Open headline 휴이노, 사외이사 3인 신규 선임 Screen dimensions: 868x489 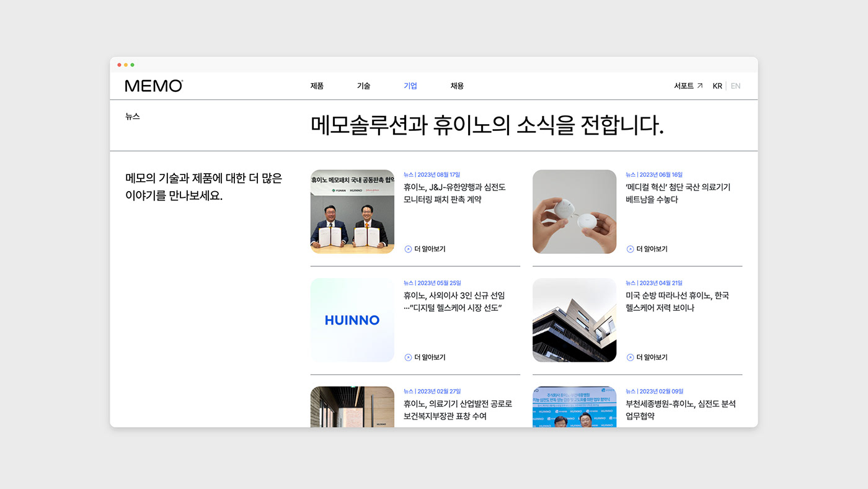point(454,302)
